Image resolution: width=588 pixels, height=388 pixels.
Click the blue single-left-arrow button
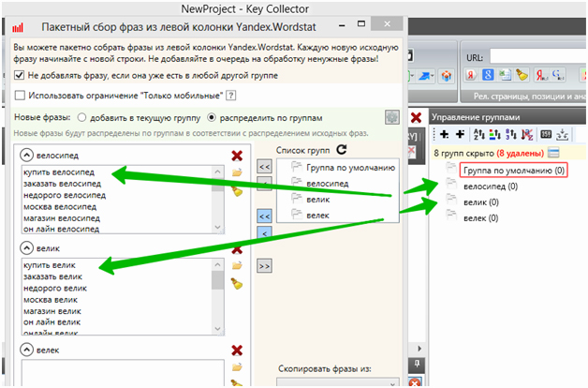coord(264,232)
